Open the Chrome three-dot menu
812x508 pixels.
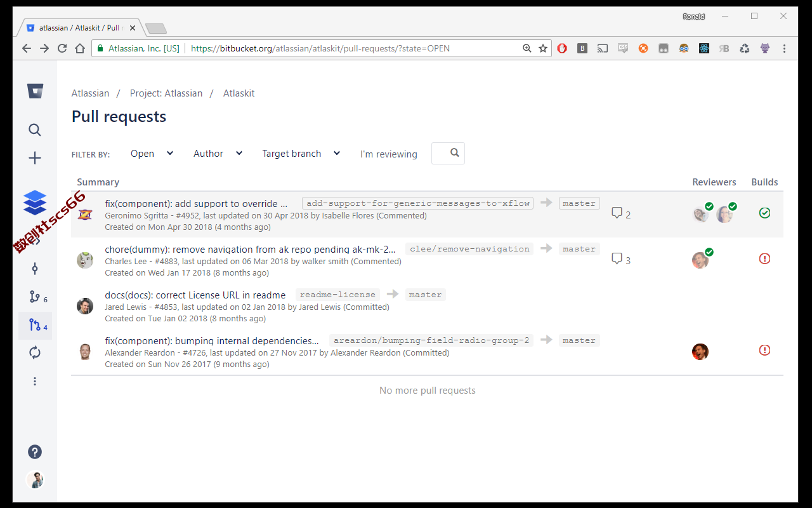coord(784,48)
